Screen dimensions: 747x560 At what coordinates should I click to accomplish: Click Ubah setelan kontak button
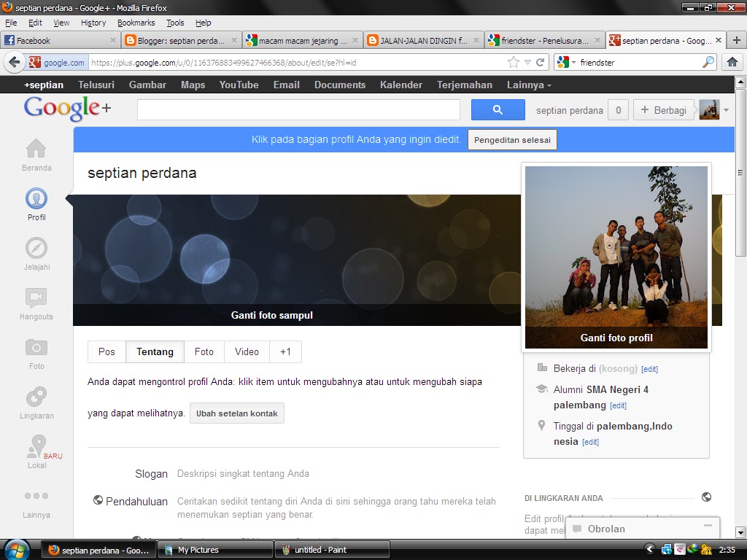coord(237,413)
